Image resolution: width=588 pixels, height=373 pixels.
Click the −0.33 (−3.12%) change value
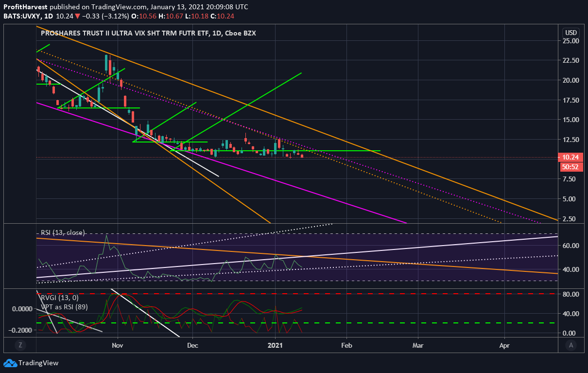(x=105, y=16)
